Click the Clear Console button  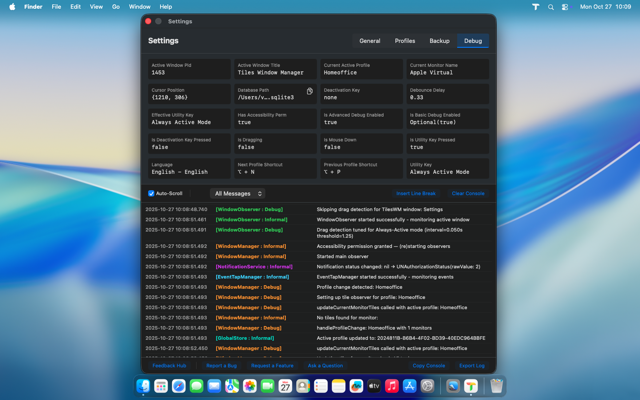coord(468,193)
